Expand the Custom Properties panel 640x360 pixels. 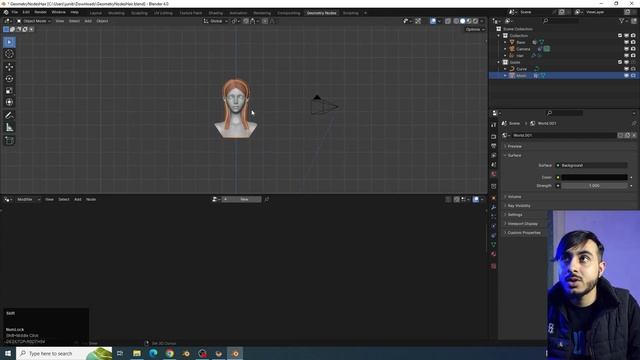[523, 233]
